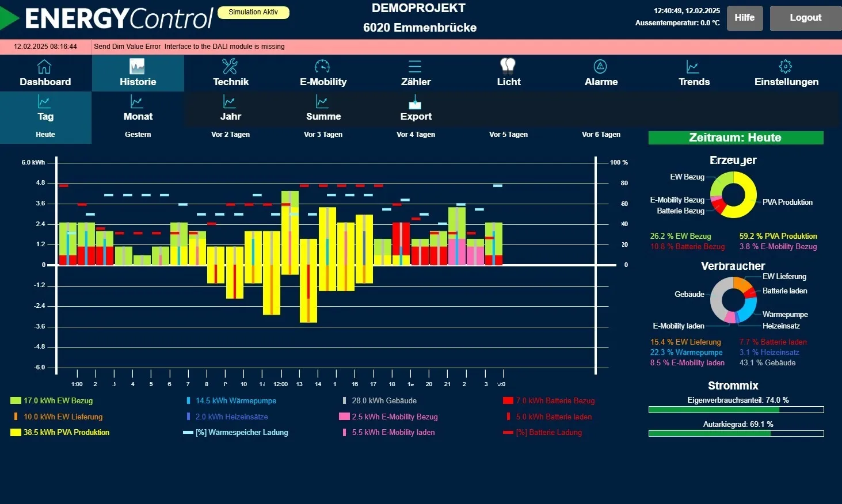Click the DEMOPROJEKT title
The image size is (842, 504).
[x=418, y=8]
